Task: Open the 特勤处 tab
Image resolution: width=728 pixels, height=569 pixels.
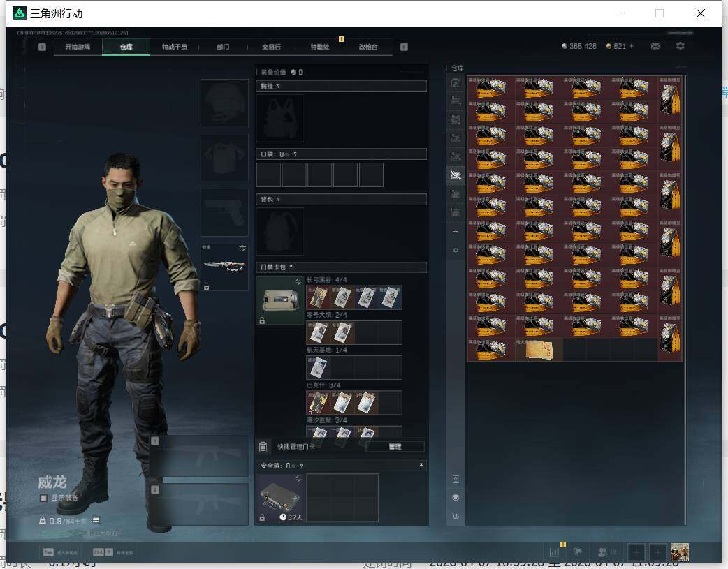Action: tap(320, 47)
